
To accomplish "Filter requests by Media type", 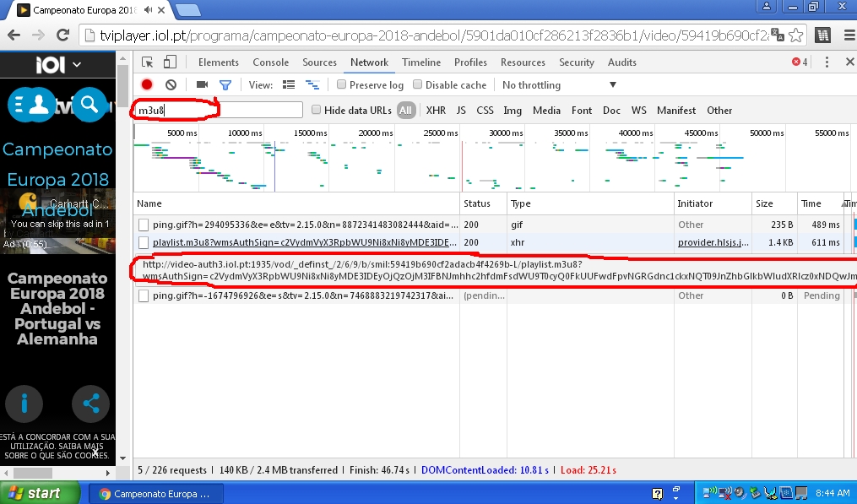I will click(x=546, y=110).
